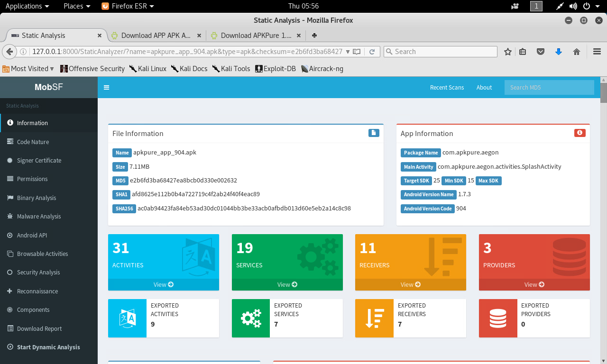
Task: Open the Applications menu dropdown
Action: pyautogui.click(x=27, y=6)
